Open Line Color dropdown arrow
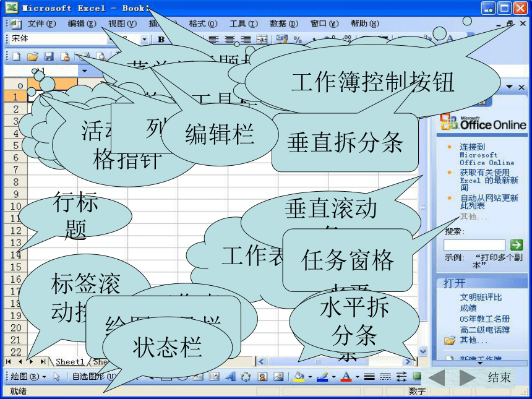The height and width of the screenshot is (399, 532). [x=333, y=377]
